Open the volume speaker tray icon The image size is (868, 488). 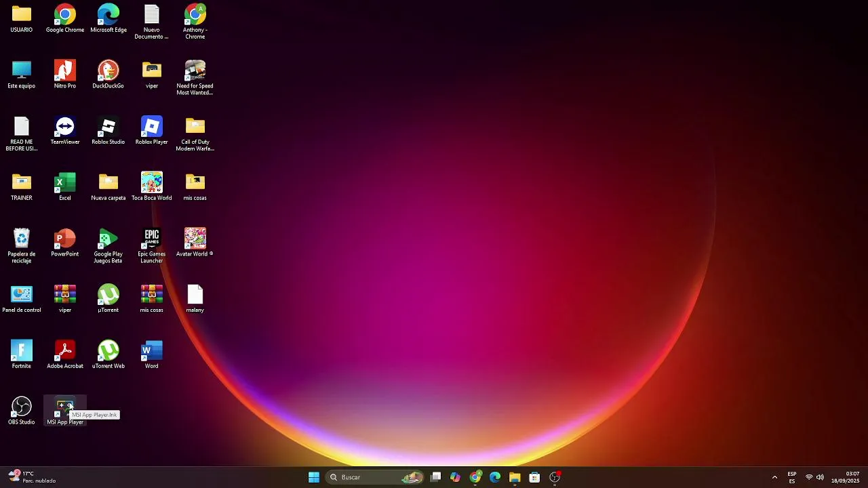pyautogui.click(x=820, y=477)
